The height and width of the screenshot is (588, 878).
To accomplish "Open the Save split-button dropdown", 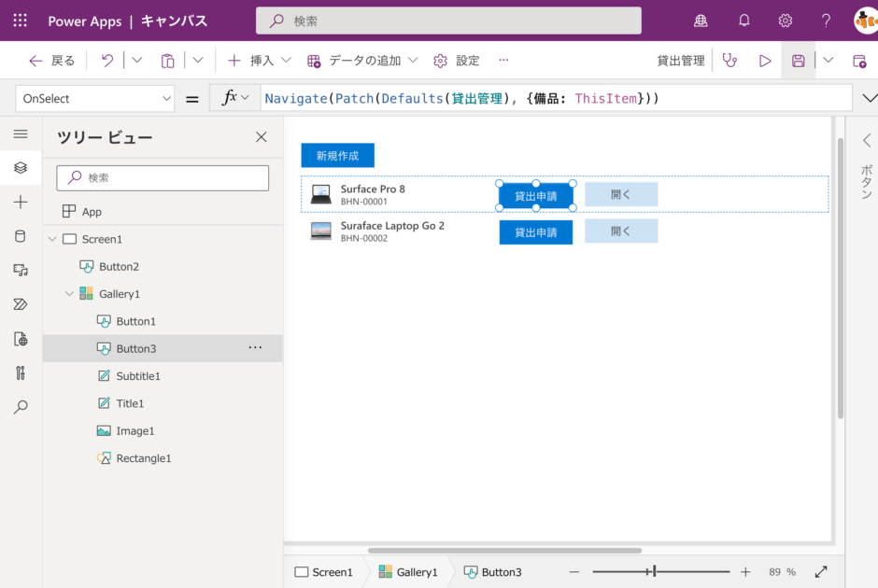I will click(x=828, y=60).
